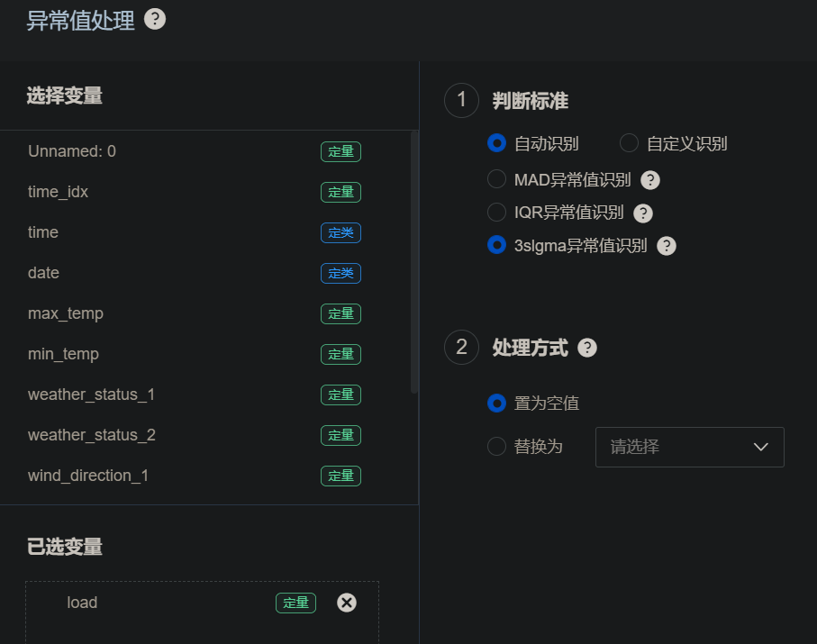
Task: Pick the weather_status_1 variable
Action: pyautogui.click(x=91, y=395)
